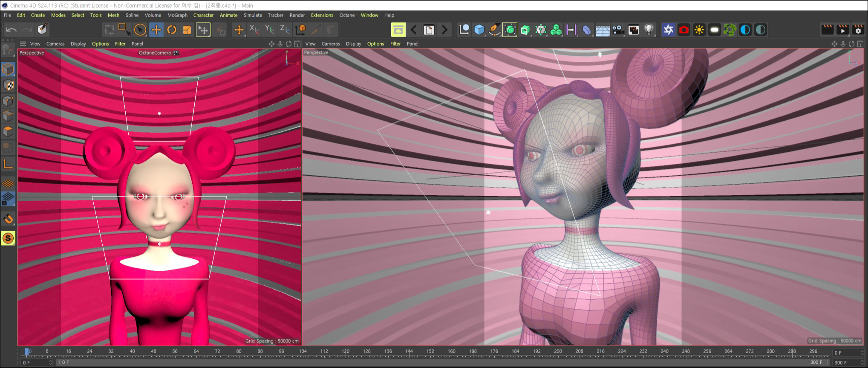Toggle Enable Axis L-shaped icon

pyautogui.click(x=8, y=164)
